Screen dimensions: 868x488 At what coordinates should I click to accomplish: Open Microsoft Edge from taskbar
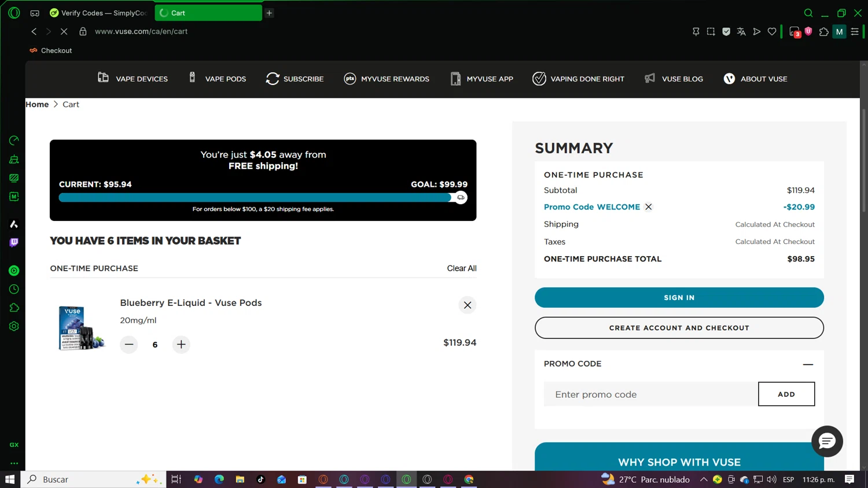pyautogui.click(x=219, y=479)
